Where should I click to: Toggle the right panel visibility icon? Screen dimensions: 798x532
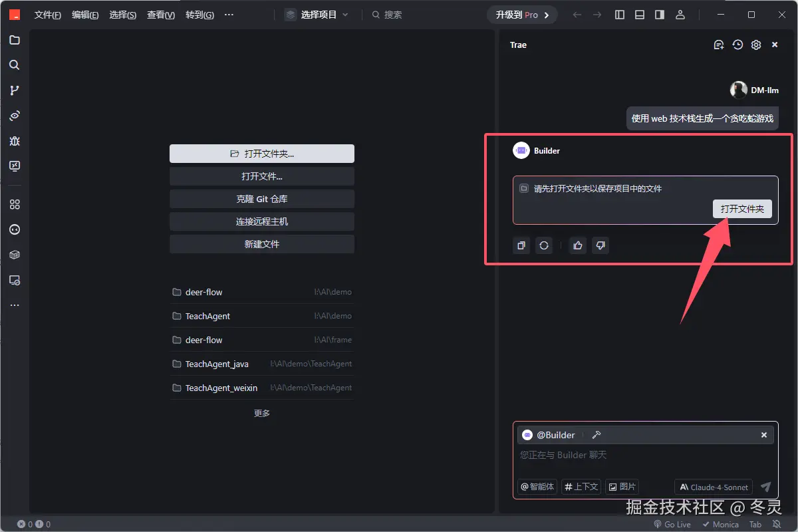click(x=659, y=14)
